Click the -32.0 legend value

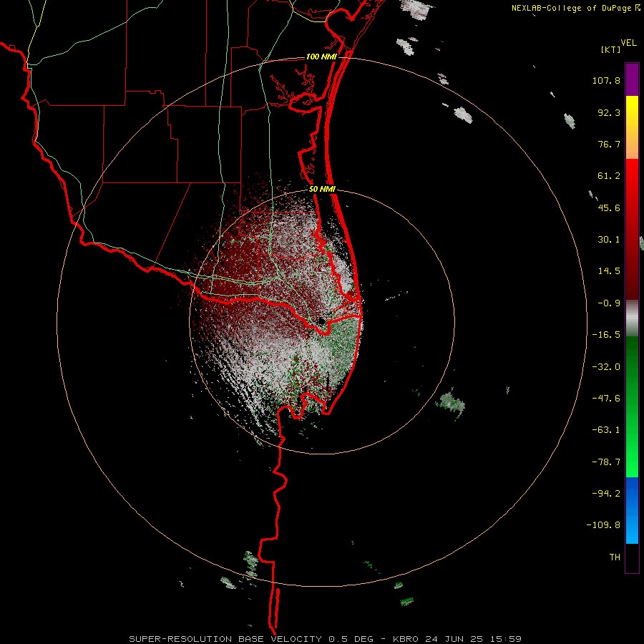click(606, 367)
